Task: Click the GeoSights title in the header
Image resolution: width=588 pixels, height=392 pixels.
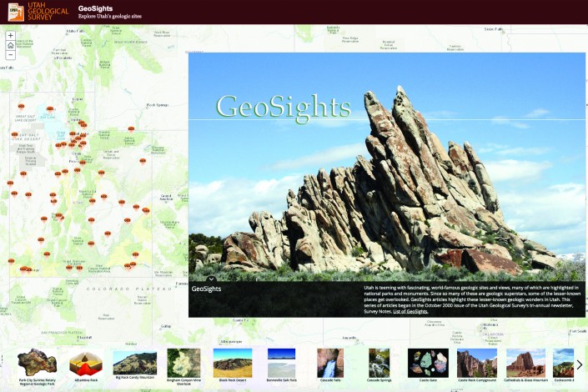Action: tap(95, 8)
